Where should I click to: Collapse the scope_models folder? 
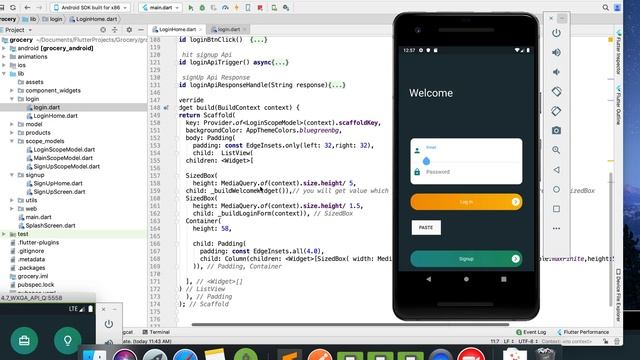(12, 141)
